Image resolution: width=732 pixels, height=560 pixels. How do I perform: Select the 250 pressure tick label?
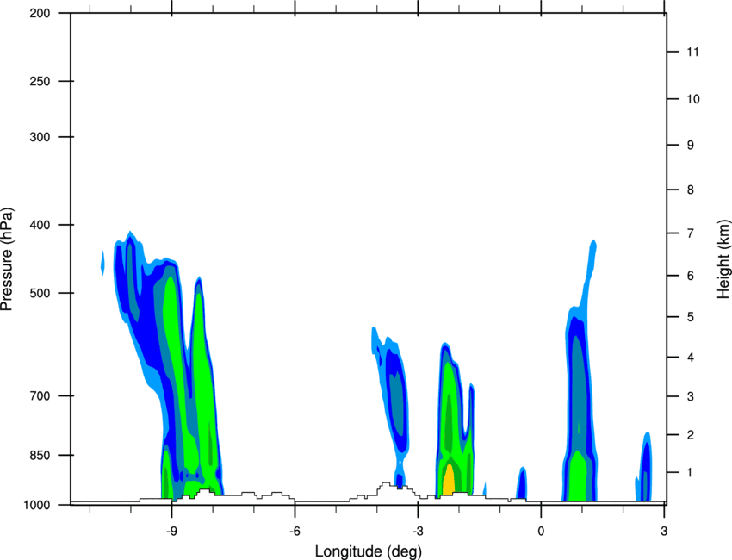coord(40,81)
